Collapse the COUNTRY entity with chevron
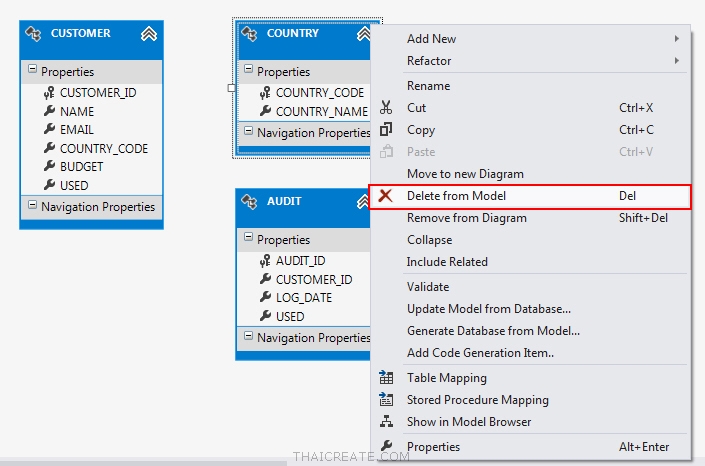 (x=363, y=34)
